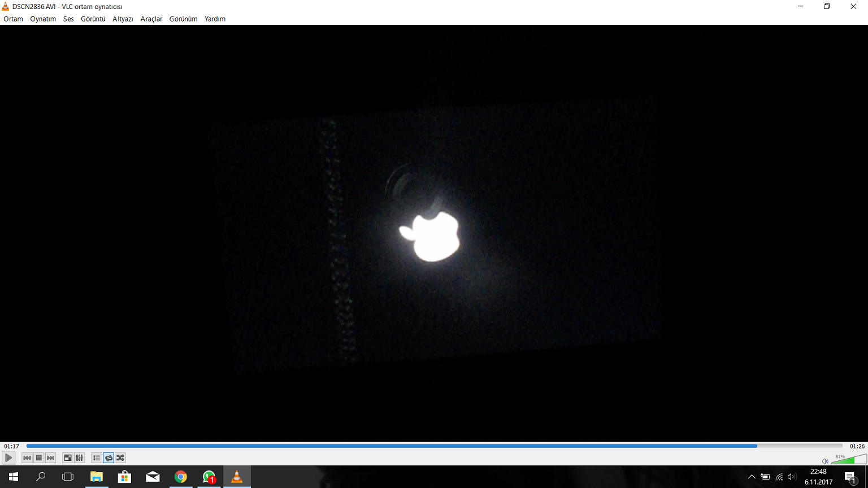Skip to the next media track
This screenshot has height=488, width=868.
[51, 458]
